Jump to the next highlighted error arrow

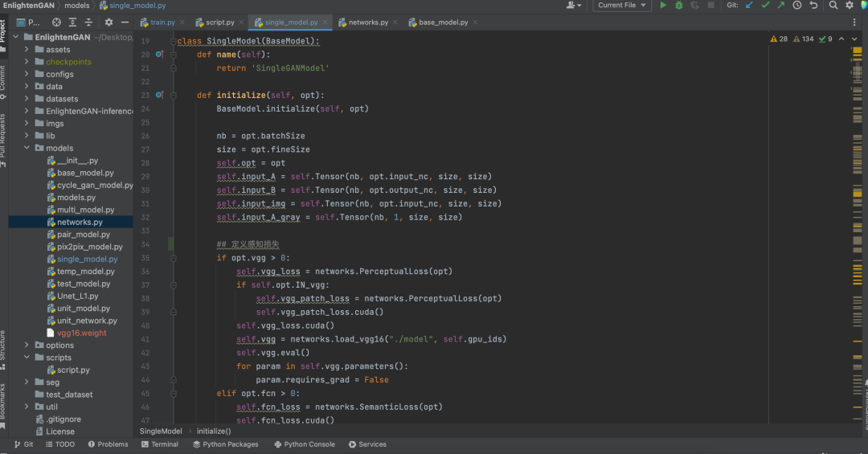854,39
